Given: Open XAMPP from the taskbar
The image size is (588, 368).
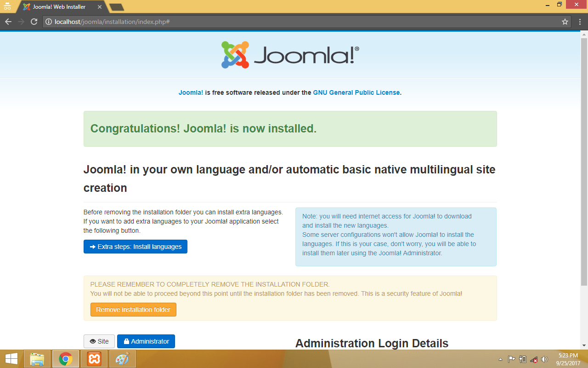Looking at the screenshot, I should pyautogui.click(x=94, y=359).
